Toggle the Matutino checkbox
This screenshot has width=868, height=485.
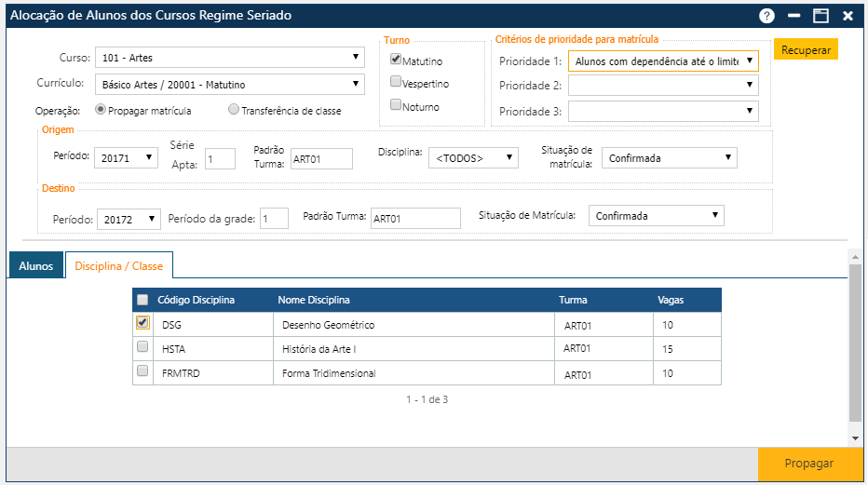pos(395,59)
